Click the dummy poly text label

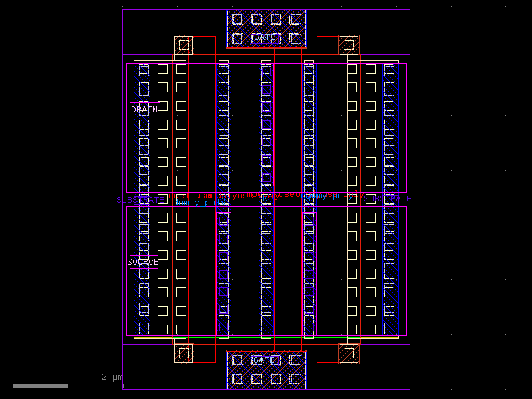coord(197,203)
